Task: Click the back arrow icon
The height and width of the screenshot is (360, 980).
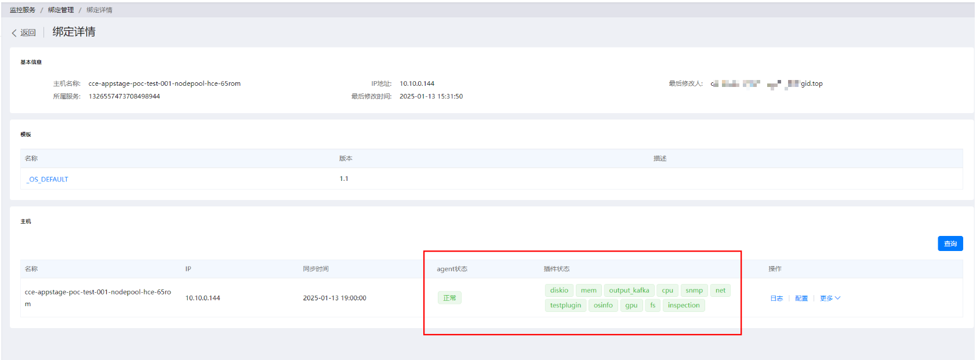Action: coord(14,33)
